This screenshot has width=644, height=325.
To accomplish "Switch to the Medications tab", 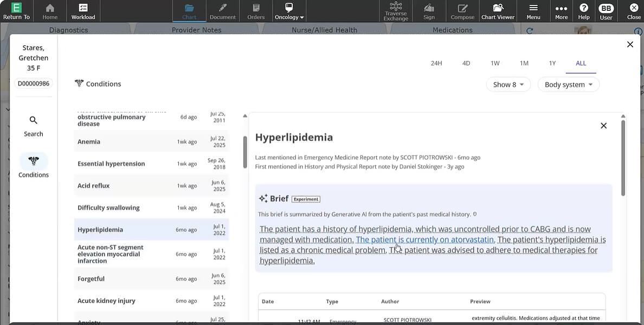I will pyautogui.click(x=452, y=30).
